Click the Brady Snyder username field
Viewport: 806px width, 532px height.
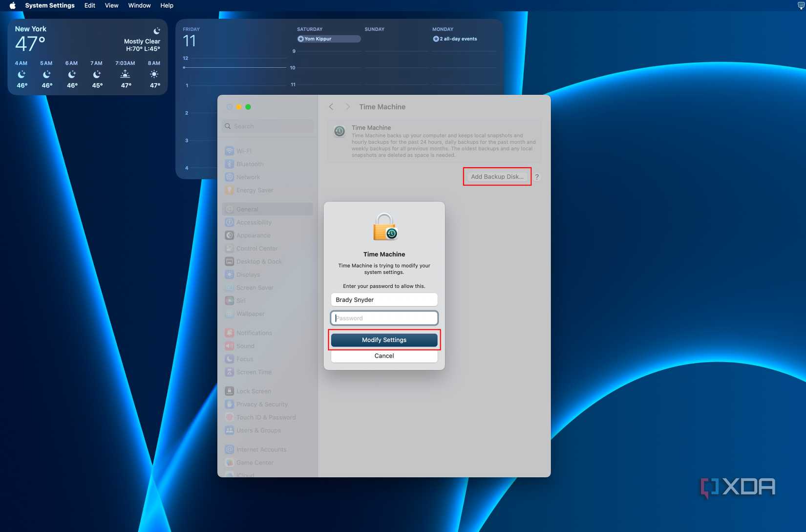click(x=384, y=299)
